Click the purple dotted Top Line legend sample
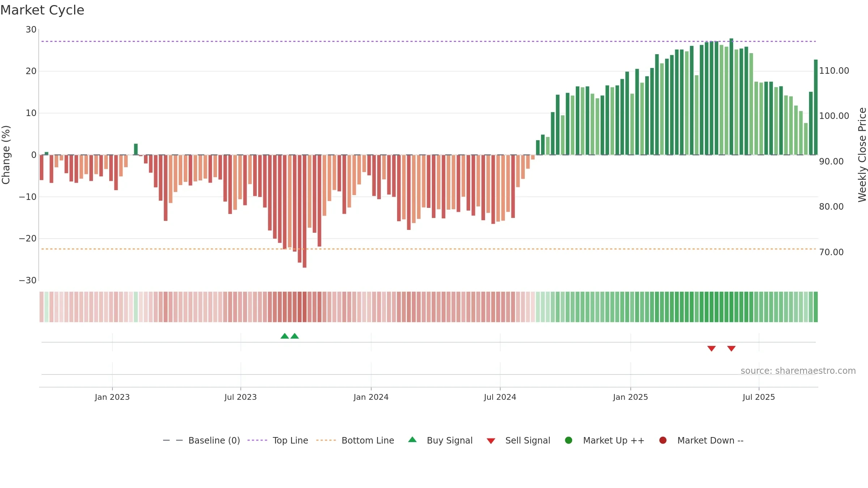The height and width of the screenshot is (488, 868). tap(257, 440)
